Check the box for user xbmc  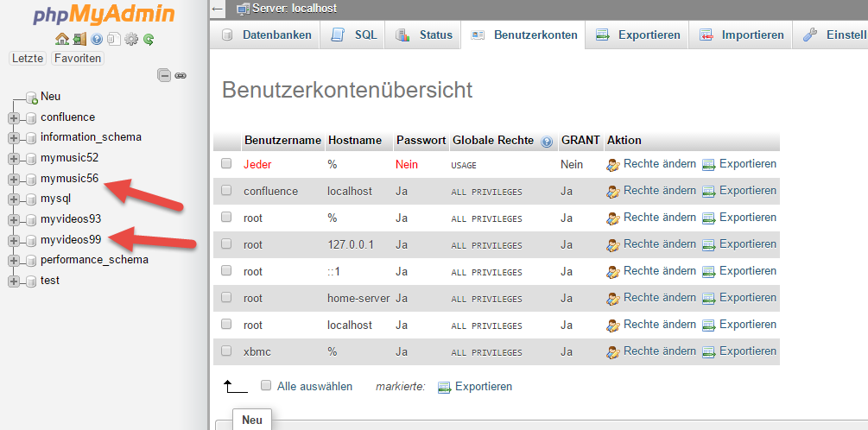(x=226, y=351)
